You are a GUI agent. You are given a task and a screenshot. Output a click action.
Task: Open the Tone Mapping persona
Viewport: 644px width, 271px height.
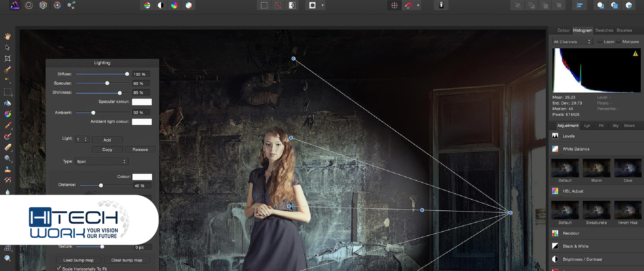[x=57, y=5]
